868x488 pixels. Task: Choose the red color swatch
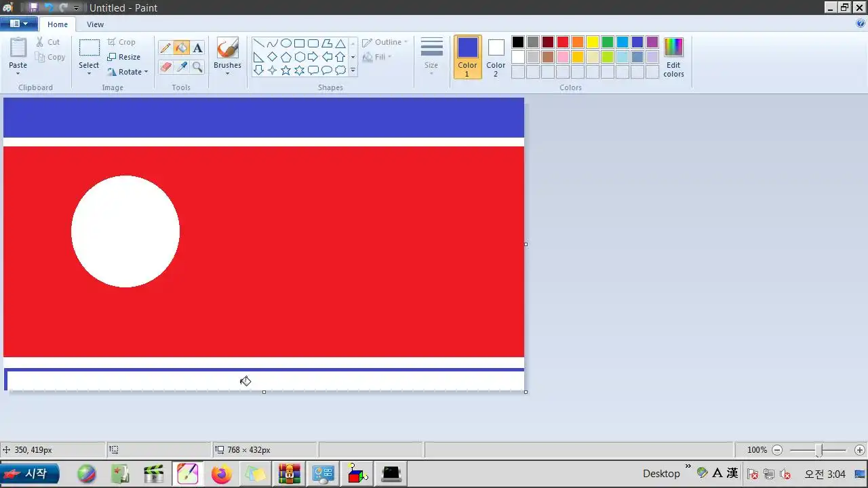pyautogui.click(x=563, y=42)
